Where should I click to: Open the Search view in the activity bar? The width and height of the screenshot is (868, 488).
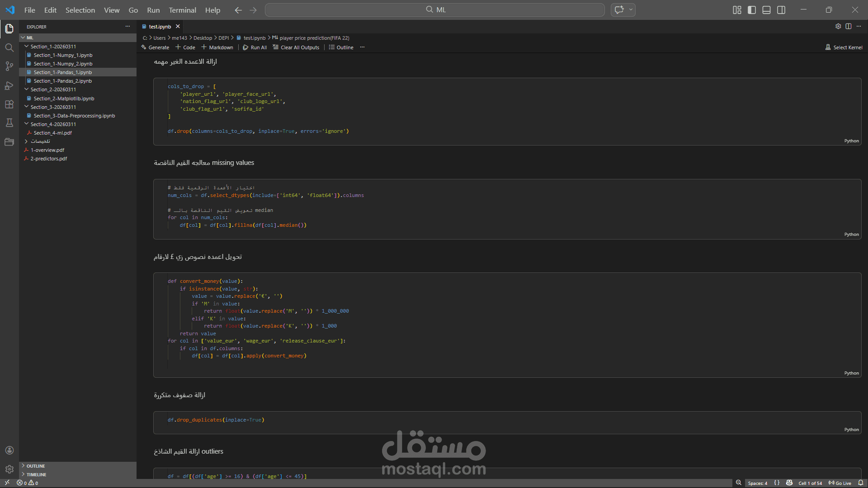pyautogui.click(x=9, y=47)
